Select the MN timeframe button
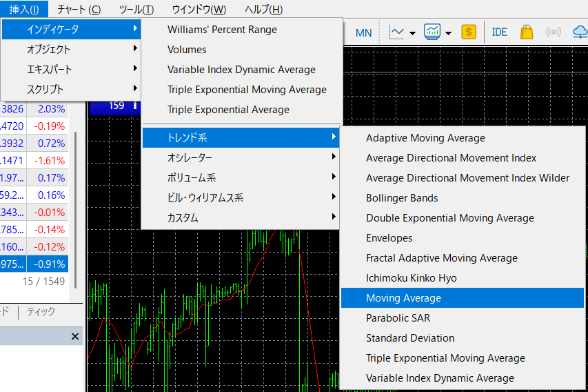 pos(363,32)
